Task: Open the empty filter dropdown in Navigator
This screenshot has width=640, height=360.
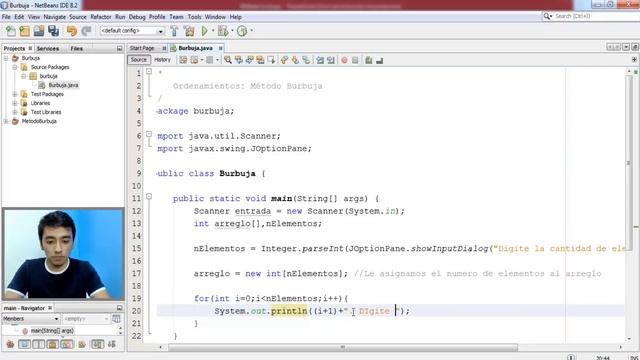Action: 86,319
